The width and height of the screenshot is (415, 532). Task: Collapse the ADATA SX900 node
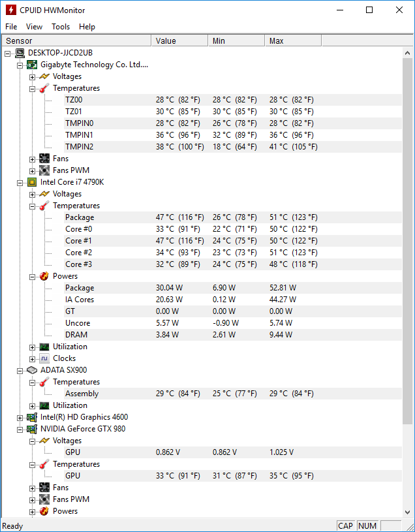[20, 371]
